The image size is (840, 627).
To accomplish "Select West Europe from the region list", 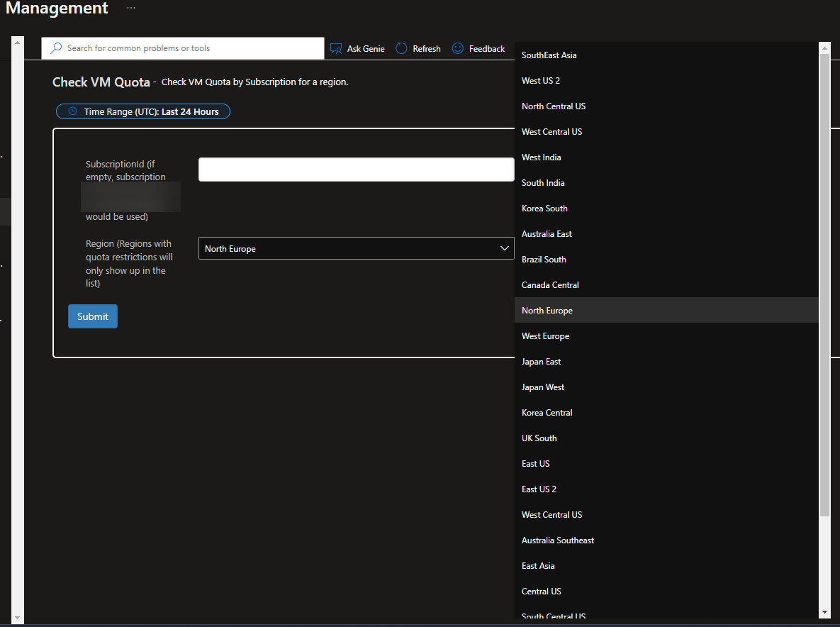I will (545, 335).
